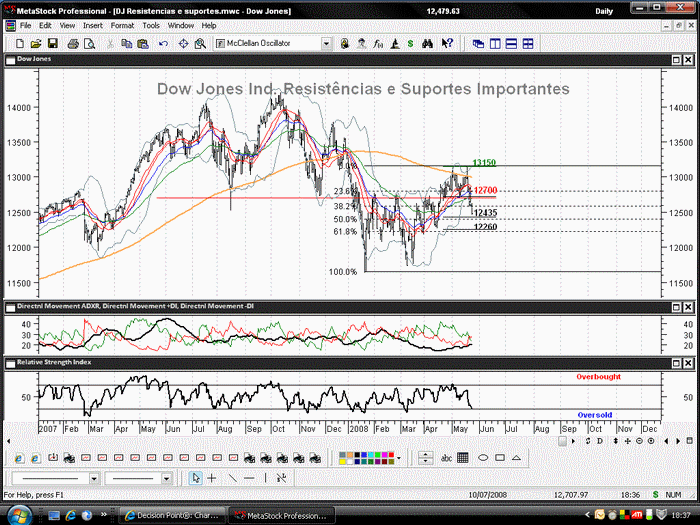Click the up-down stepper next to palette

[425, 458]
